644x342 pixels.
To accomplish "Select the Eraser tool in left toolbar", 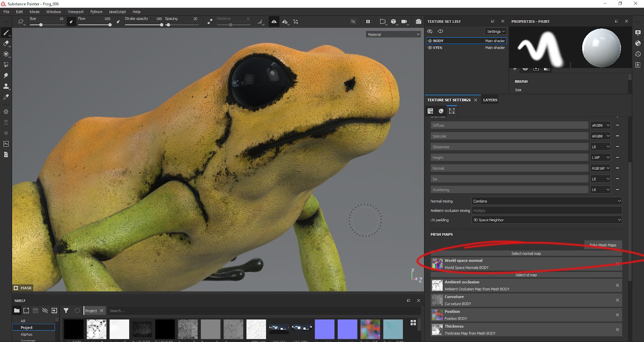I will coord(6,43).
